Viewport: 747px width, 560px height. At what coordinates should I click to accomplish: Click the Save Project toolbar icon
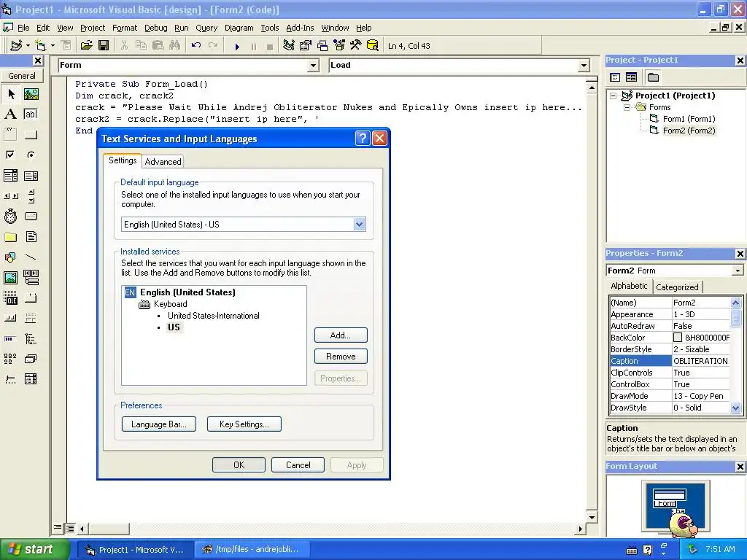104,46
